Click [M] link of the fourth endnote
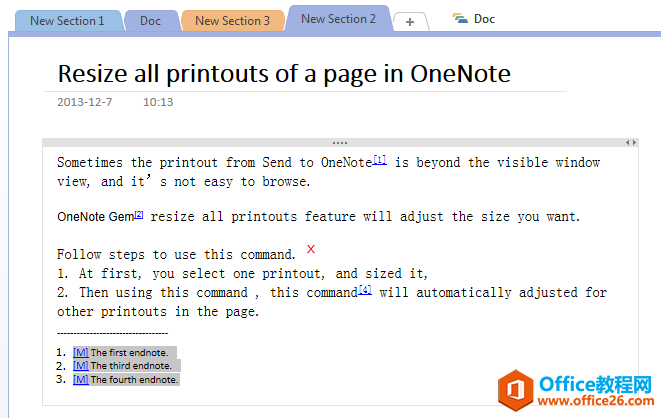661x418 pixels. [81, 379]
